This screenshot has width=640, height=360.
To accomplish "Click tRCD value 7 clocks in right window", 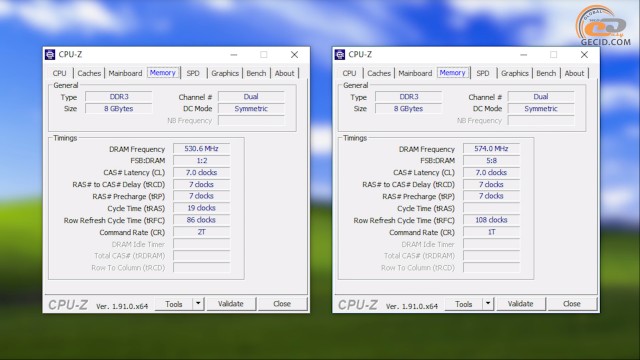I will pos(491,184).
